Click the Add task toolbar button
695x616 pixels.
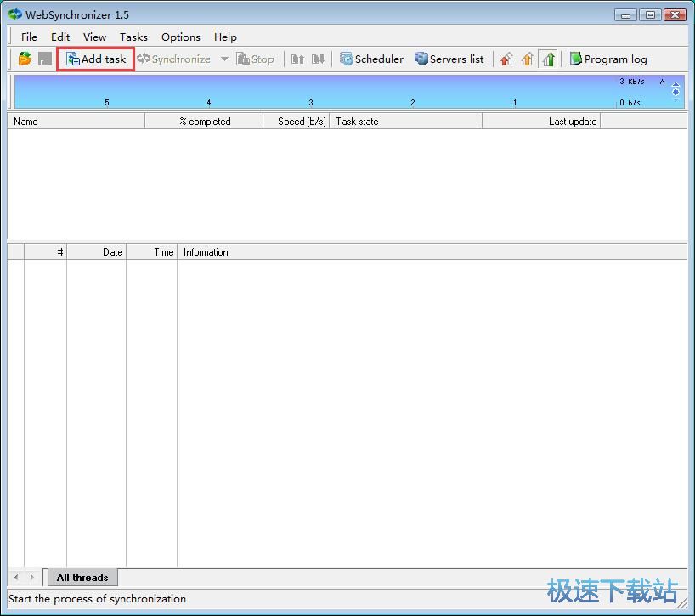[x=96, y=59]
